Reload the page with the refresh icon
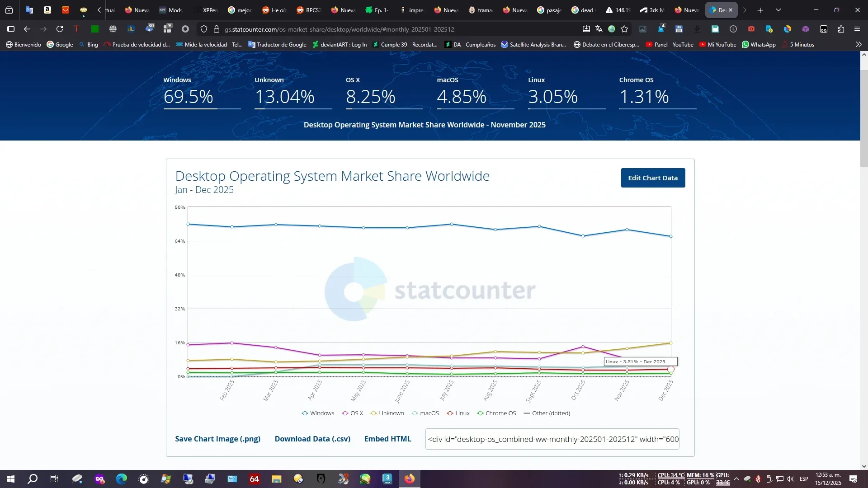Image resolution: width=868 pixels, height=488 pixels. click(x=60, y=29)
